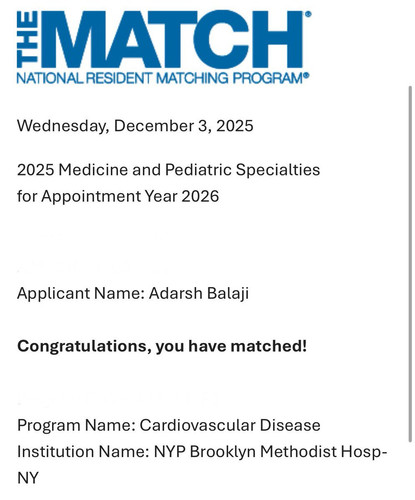Click the 2025 Medicine and Pediatric Specialties line
415x500 pixels.
pos(168,170)
